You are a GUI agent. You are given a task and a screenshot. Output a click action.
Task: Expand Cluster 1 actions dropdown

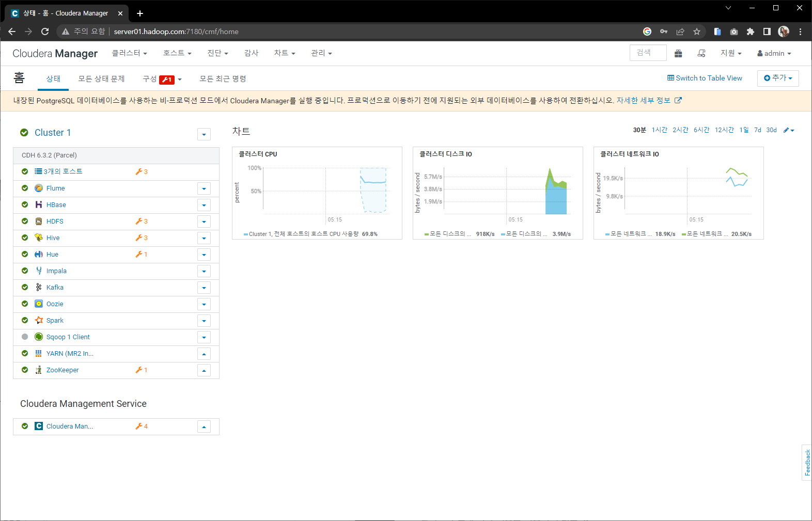click(204, 134)
